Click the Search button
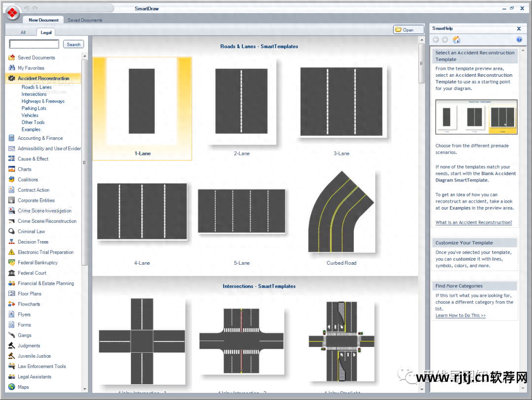 coord(73,44)
